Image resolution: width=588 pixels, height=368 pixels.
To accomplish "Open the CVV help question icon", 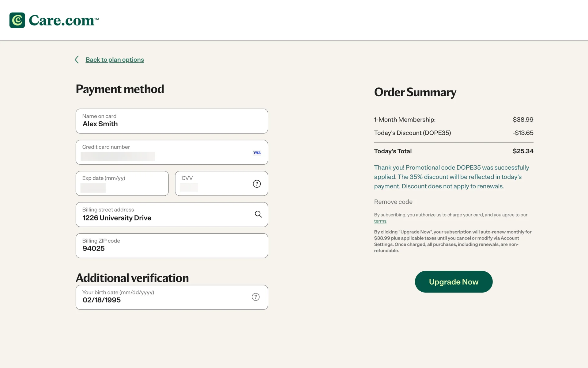I will 257,184.
